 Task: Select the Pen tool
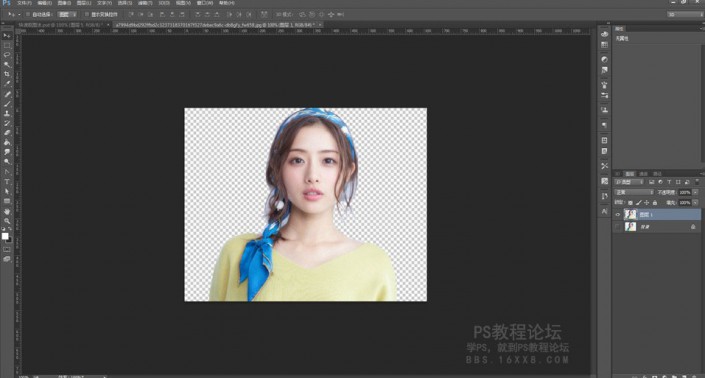tap(7, 172)
